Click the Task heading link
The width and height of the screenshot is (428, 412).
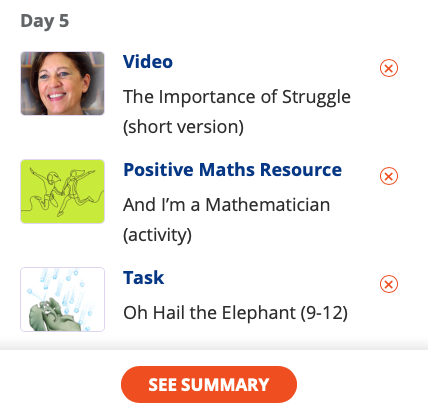click(x=144, y=278)
